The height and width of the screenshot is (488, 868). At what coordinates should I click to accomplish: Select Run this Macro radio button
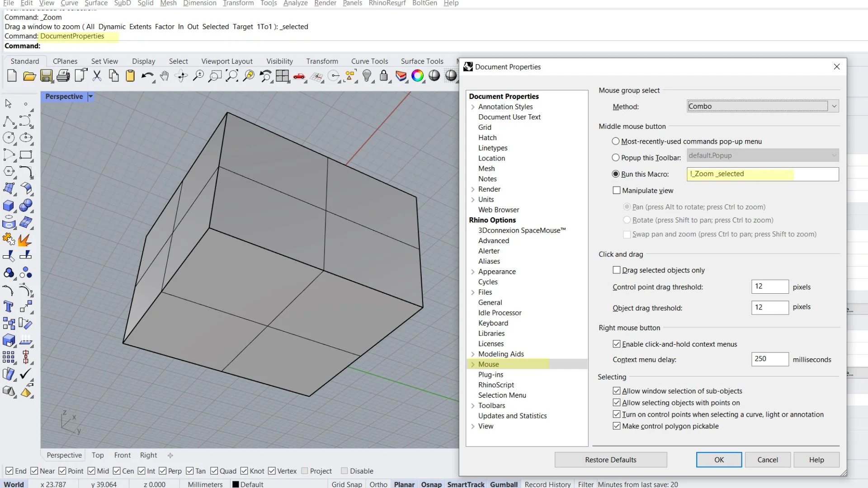616,174
